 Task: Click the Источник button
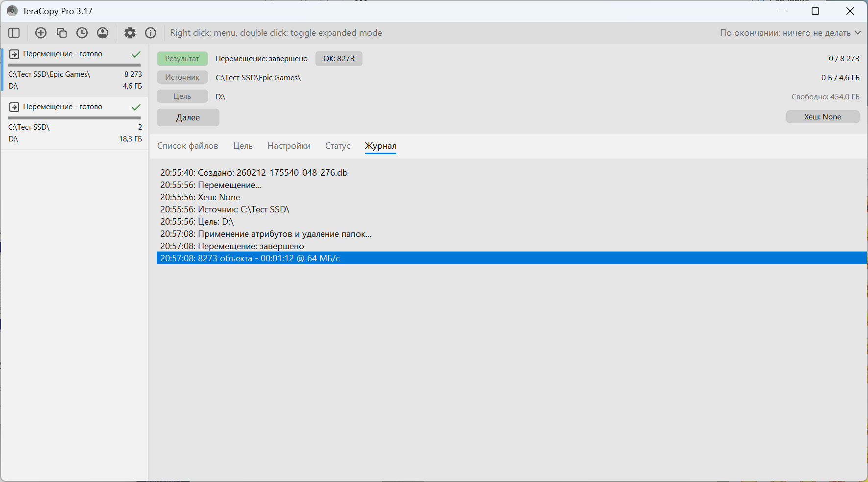click(182, 77)
